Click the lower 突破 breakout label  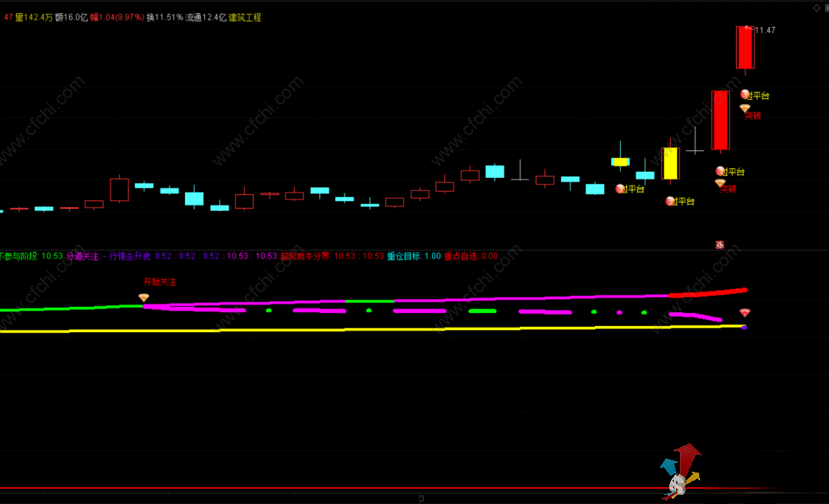(x=728, y=189)
